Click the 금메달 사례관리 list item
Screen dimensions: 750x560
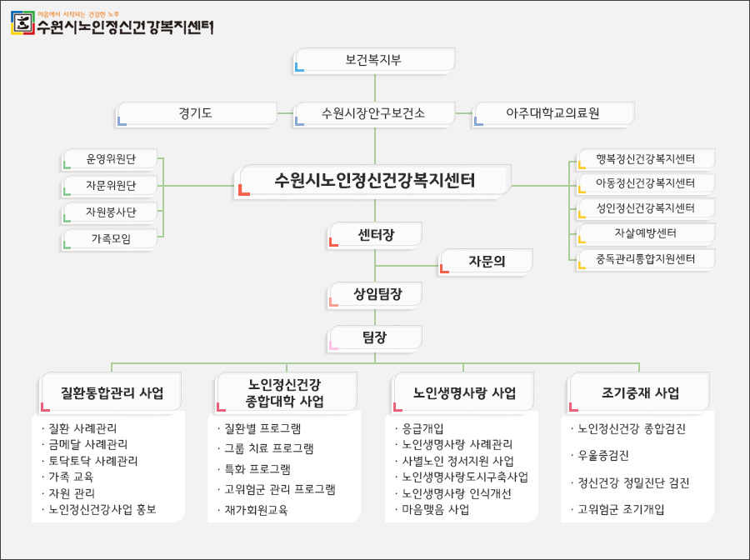tap(87, 444)
